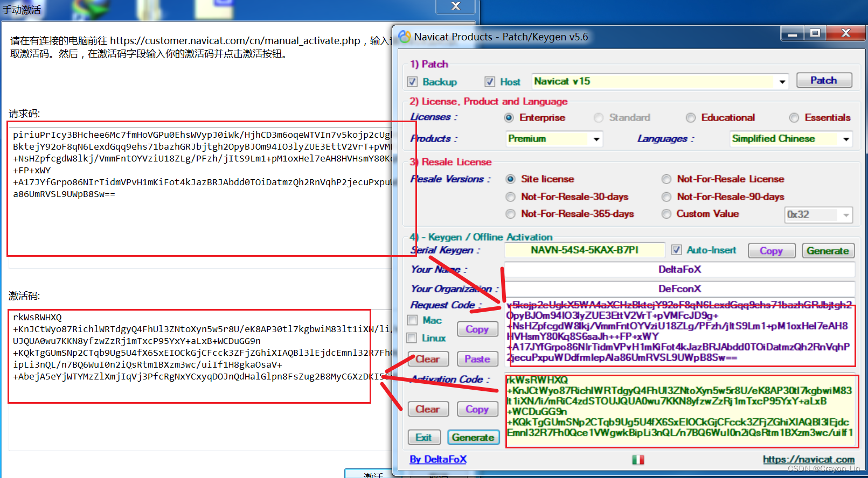Copy the activation code

click(477, 409)
